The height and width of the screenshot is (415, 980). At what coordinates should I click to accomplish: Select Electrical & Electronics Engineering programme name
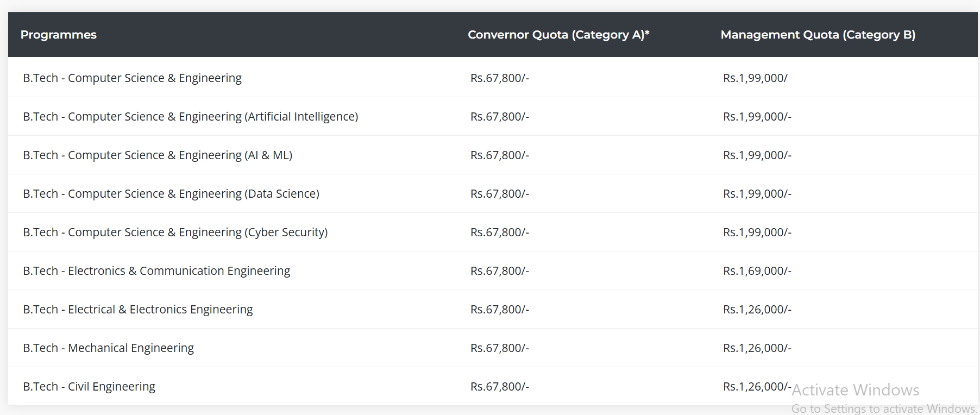click(x=137, y=310)
